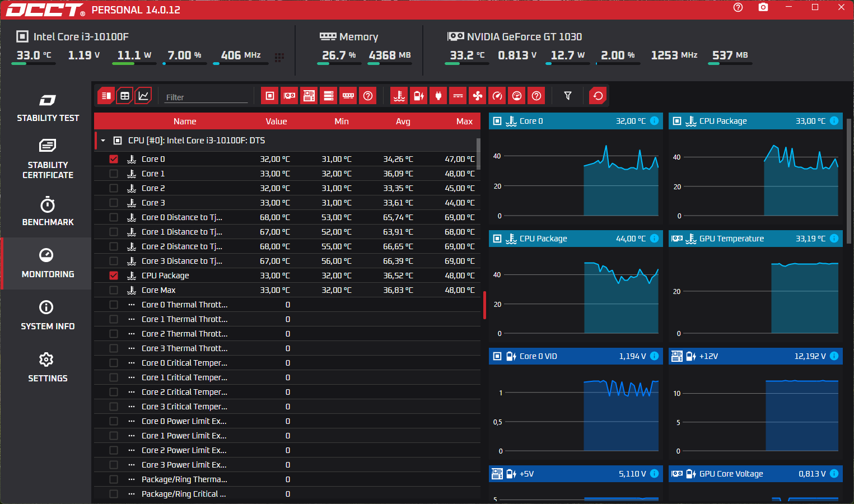Collapse the CPU [#0] Intel Core group

click(x=103, y=141)
